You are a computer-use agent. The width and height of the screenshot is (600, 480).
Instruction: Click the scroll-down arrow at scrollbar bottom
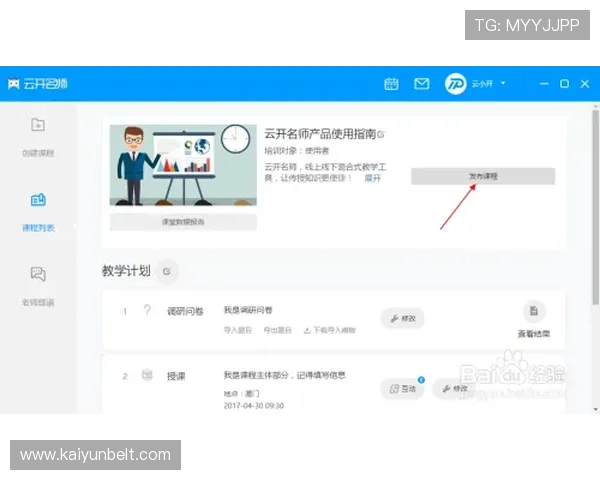tap(595, 410)
